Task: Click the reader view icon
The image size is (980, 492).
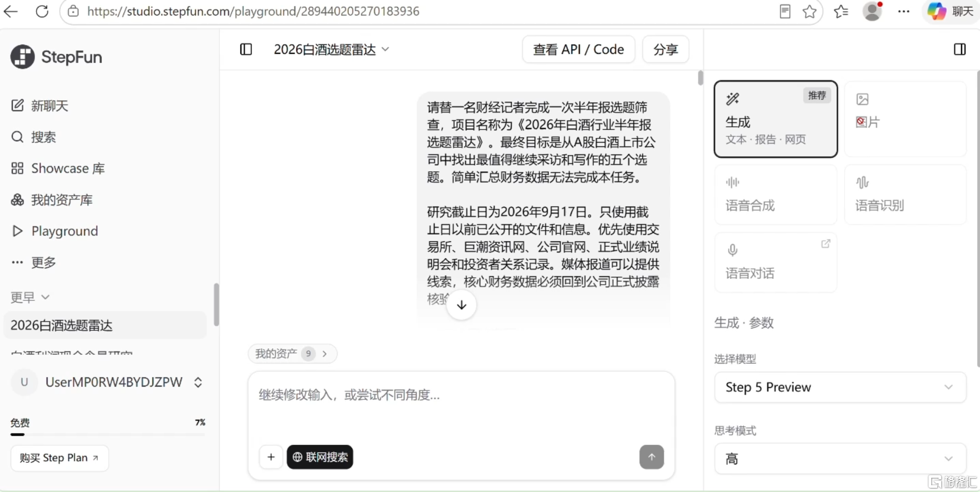Action: (x=785, y=11)
